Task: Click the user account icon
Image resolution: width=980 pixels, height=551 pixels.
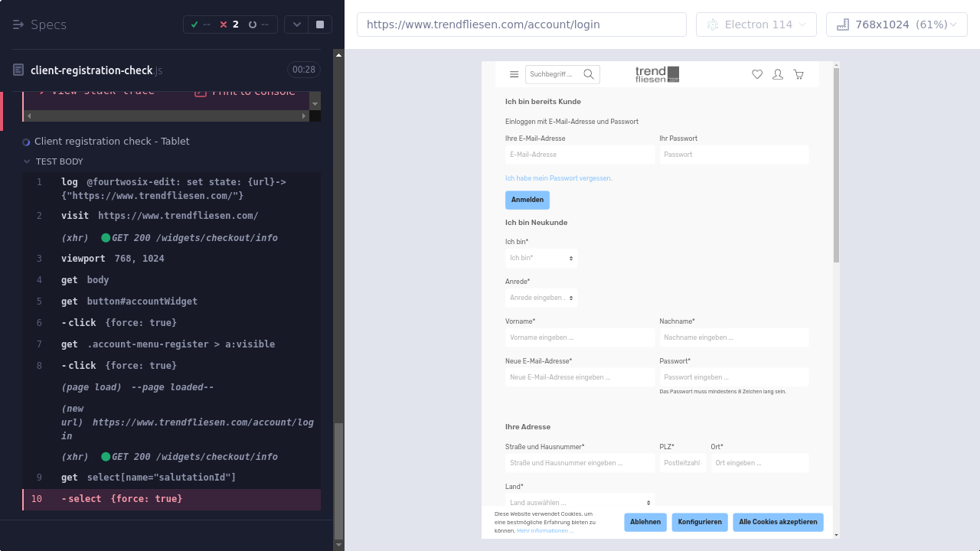Action: click(x=778, y=74)
